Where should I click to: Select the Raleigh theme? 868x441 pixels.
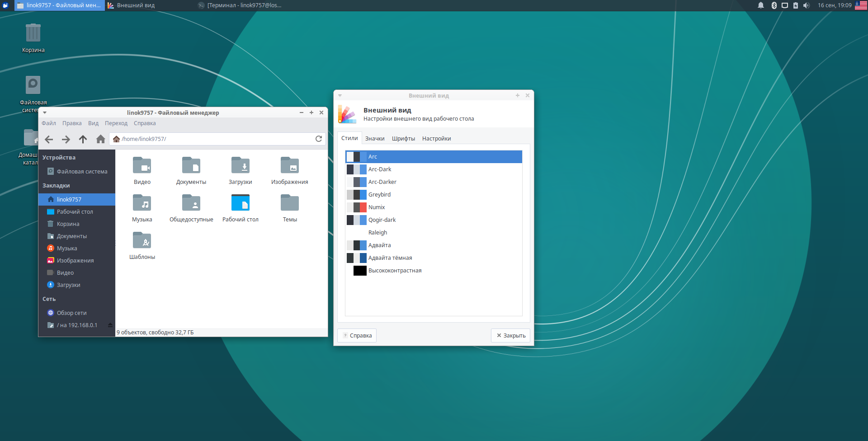pyautogui.click(x=434, y=233)
